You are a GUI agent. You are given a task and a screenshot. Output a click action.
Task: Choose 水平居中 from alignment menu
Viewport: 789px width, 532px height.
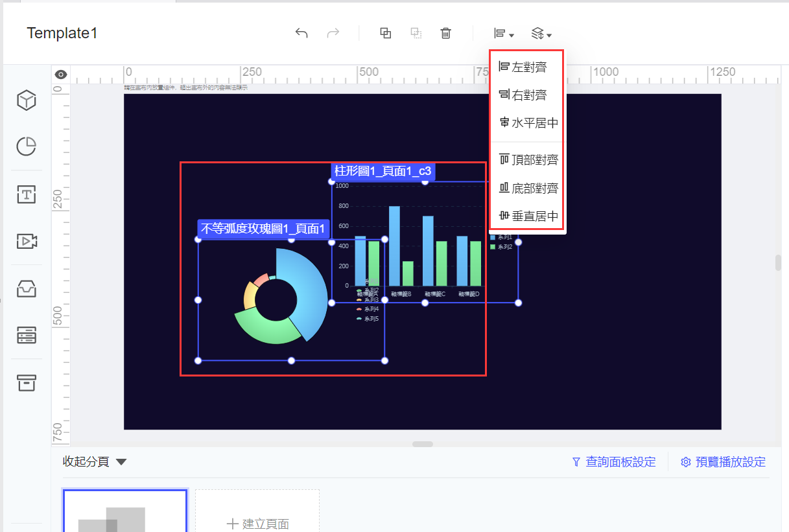coord(528,122)
